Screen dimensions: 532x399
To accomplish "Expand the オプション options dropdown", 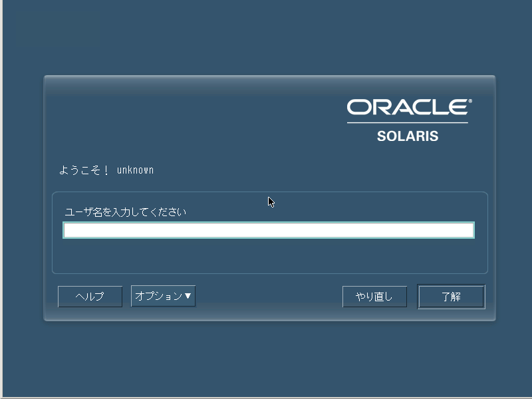I will pos(163,296).
